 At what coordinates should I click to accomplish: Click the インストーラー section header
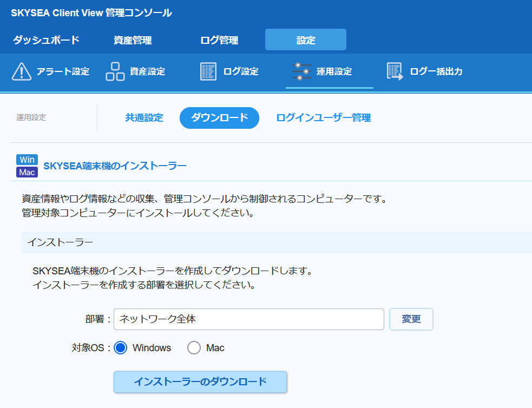[277, 242]
